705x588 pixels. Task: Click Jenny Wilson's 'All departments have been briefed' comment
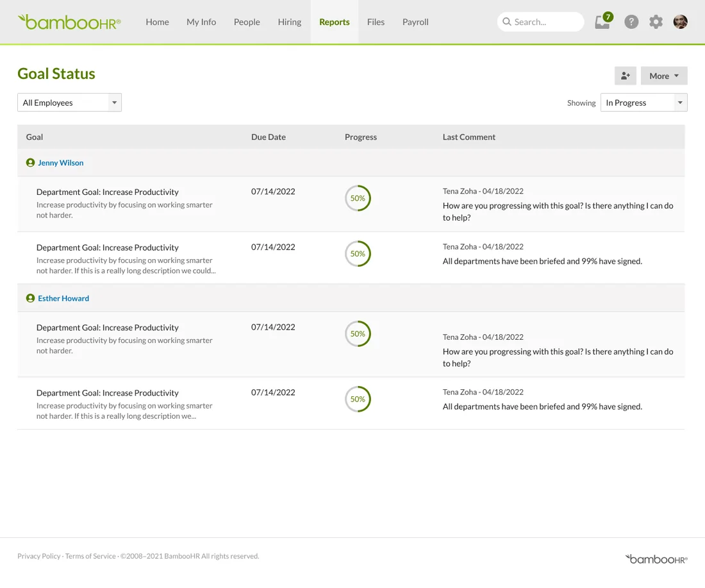coord(542,261)
